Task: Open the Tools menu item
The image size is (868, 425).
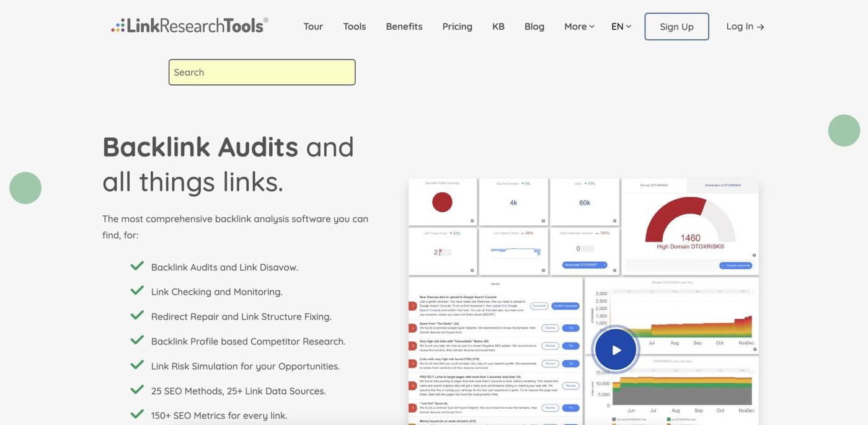Action: pyautogui.click(x=355, y=26)
